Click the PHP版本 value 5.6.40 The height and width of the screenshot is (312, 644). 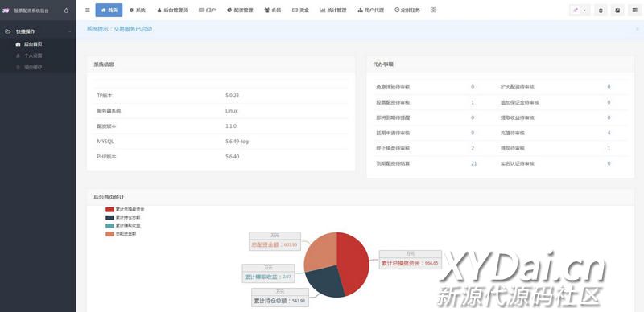coord(232,157)
